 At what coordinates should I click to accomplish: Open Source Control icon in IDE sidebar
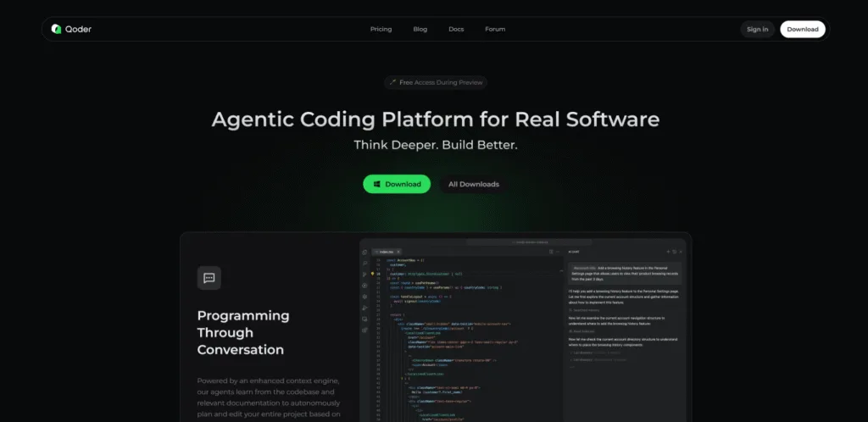click(364, 275)
